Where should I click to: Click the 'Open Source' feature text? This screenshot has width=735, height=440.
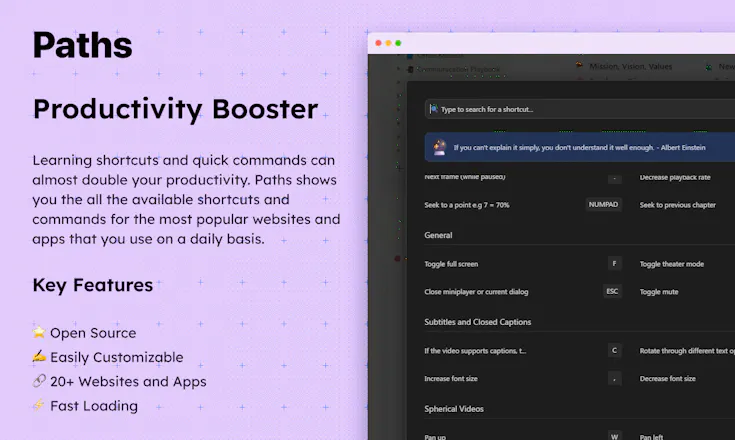pyautogui.click(x=93, y=333)
